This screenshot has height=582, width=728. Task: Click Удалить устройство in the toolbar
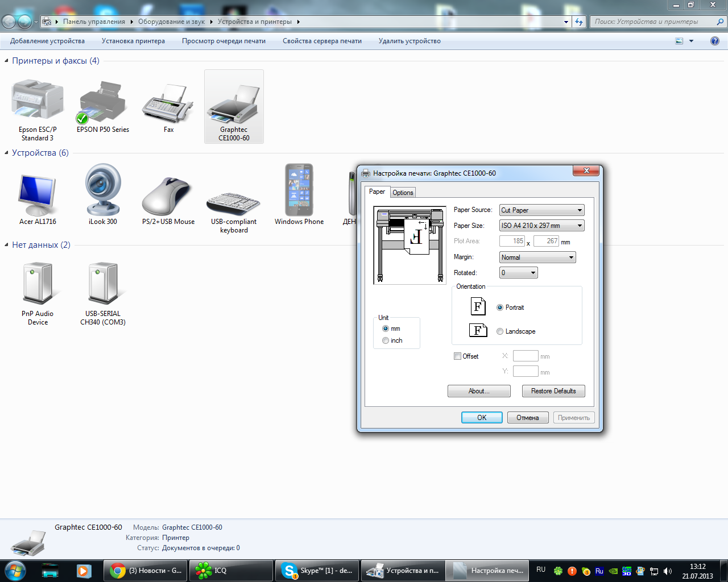pyautogui.click(x=409, y=41)
